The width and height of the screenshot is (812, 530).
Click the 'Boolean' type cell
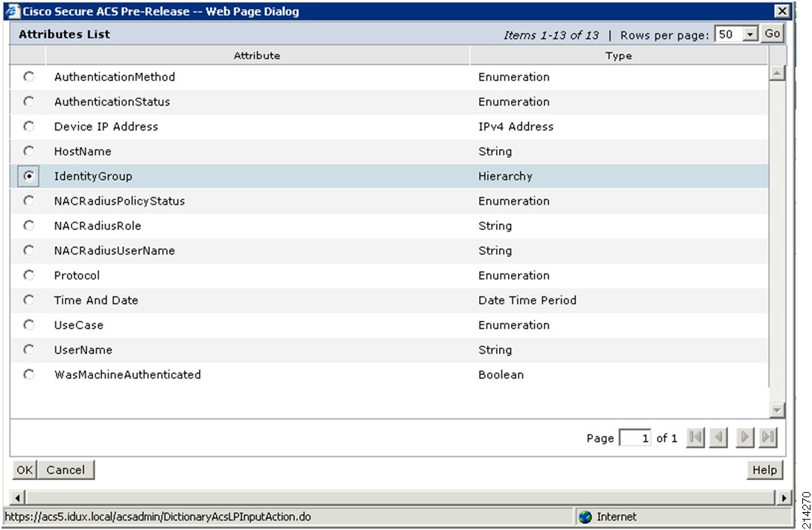pyautogui.click(x=501, y=374)
